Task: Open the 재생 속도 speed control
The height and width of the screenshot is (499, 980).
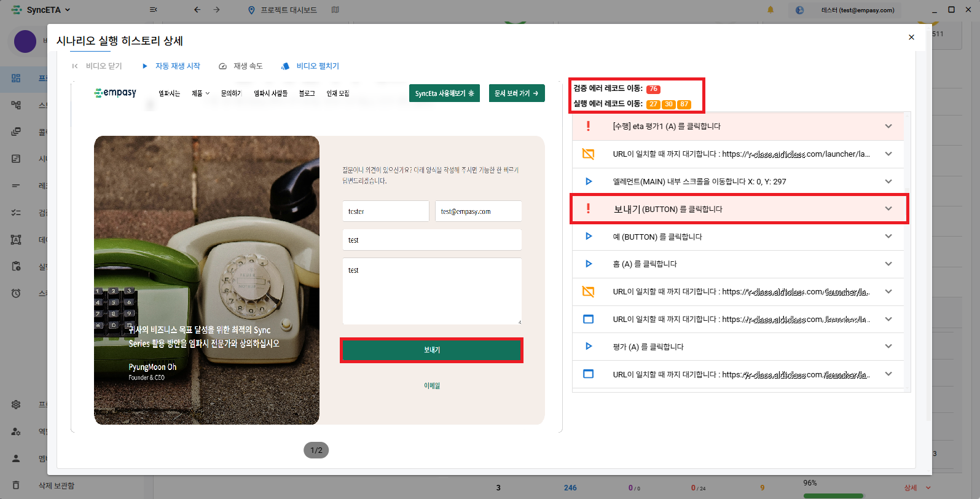Action: point(241,66)
